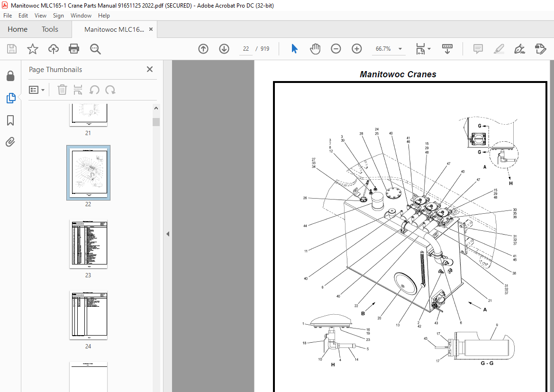Close the Page Thumbnails panel
The width and height of the screenshot is (554, 392).
tap(150, 69)
